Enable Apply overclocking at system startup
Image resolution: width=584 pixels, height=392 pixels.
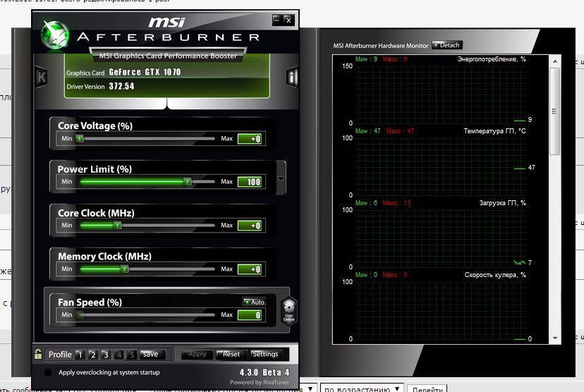(48, 372)
